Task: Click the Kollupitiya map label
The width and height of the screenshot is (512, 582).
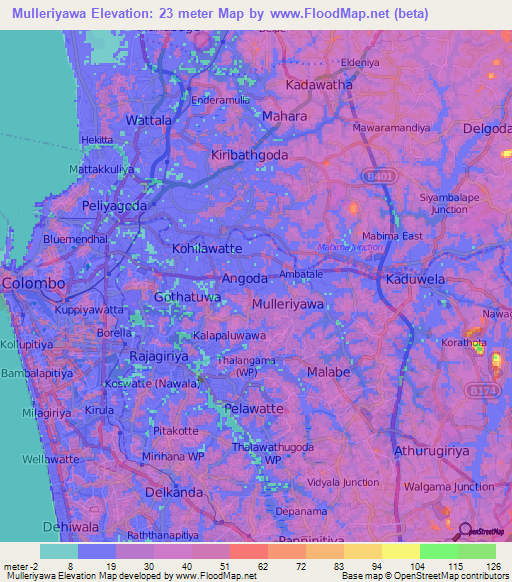Action: 27,344
